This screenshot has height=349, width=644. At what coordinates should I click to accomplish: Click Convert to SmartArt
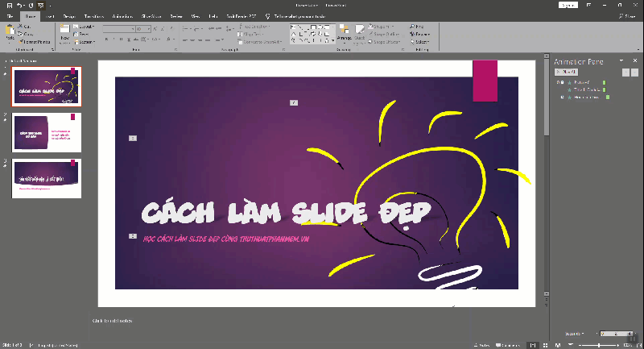point(259,42)
